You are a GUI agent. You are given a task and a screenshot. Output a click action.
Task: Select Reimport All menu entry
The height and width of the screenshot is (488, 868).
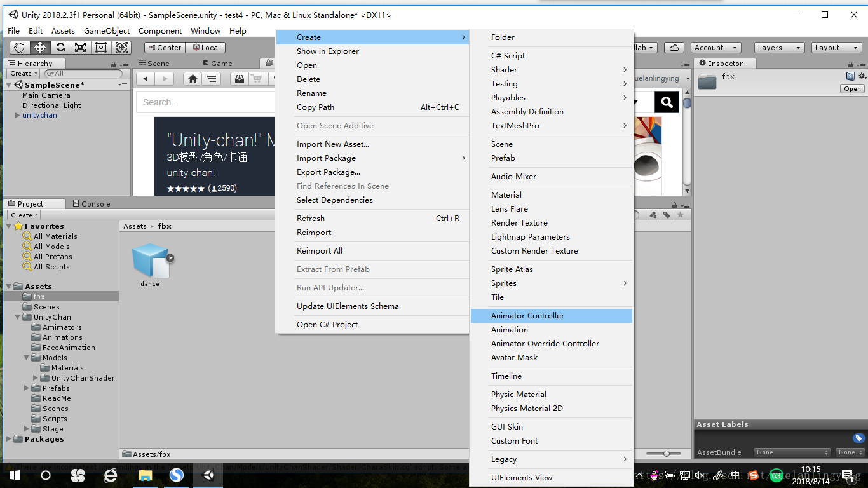[x=372, y=250]
